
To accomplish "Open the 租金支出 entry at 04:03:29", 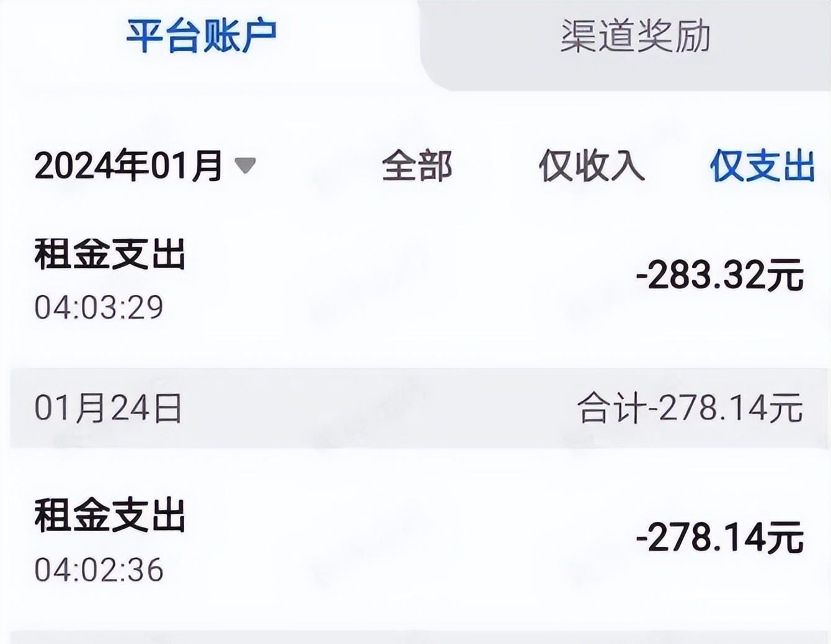I will click(x=110, y=254).
